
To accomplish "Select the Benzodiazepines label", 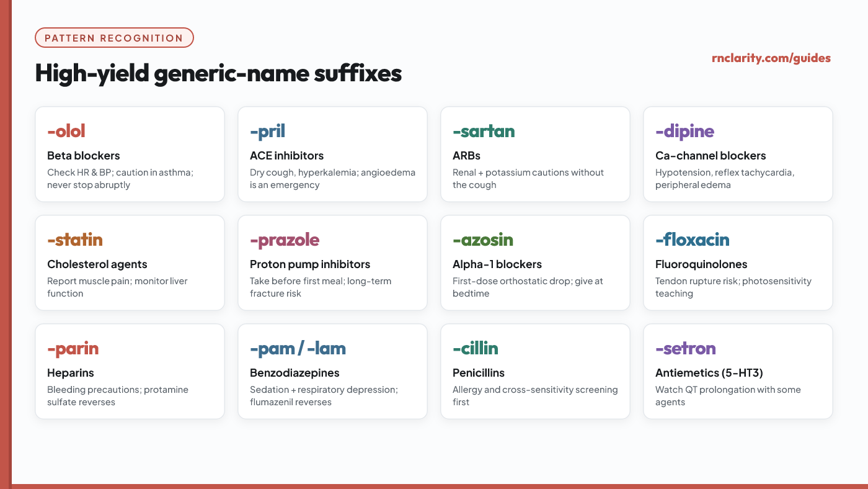I will click(x=294, y=373).
